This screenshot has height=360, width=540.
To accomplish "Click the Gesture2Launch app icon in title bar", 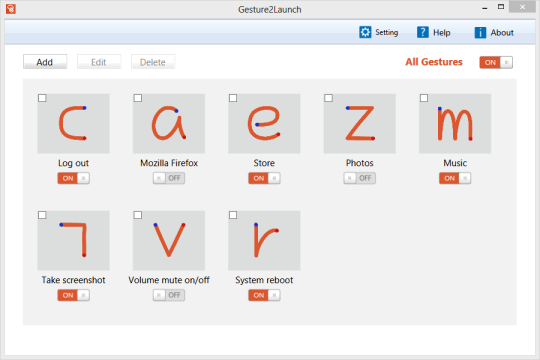I will (x=11, y=9).
